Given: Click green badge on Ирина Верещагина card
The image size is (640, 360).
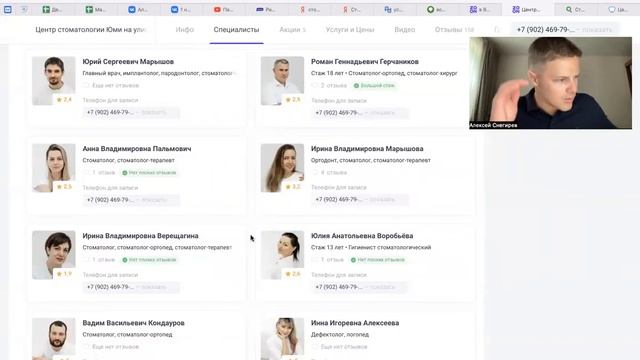Looking at the screenshot, I should (x=149, y=260).
